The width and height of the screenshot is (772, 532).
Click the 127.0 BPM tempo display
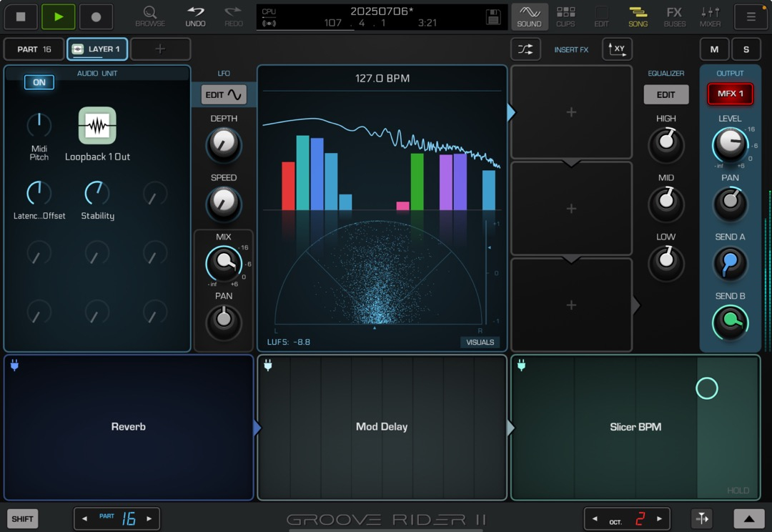tap(382, 79)
